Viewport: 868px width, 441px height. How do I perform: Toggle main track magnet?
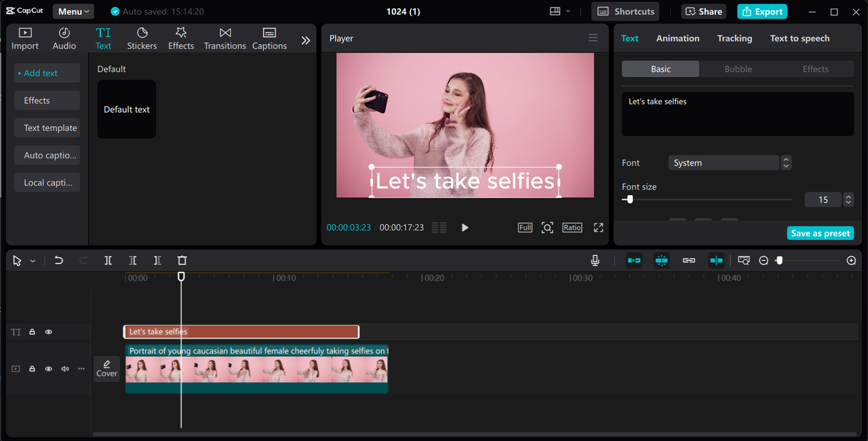click(x=634, y=260)
